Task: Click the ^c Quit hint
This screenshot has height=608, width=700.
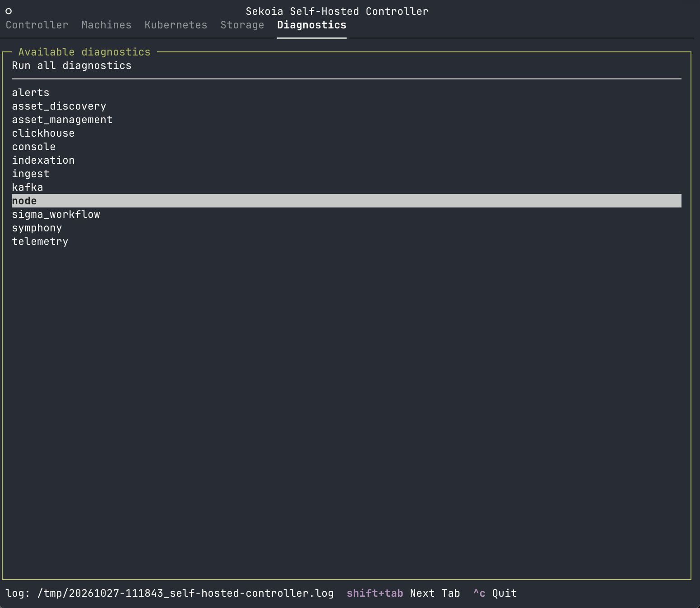Action: (495, 593)
